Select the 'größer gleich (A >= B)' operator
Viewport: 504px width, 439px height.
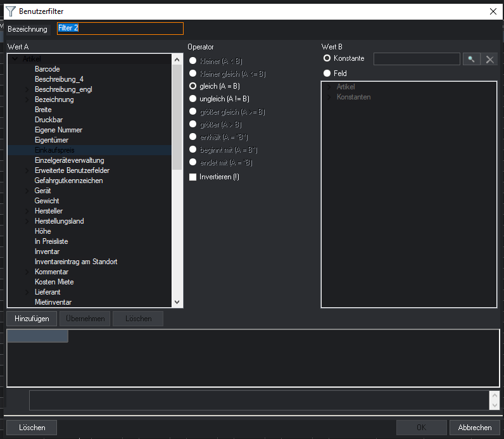pyautogui.click(x=193, y=111)
